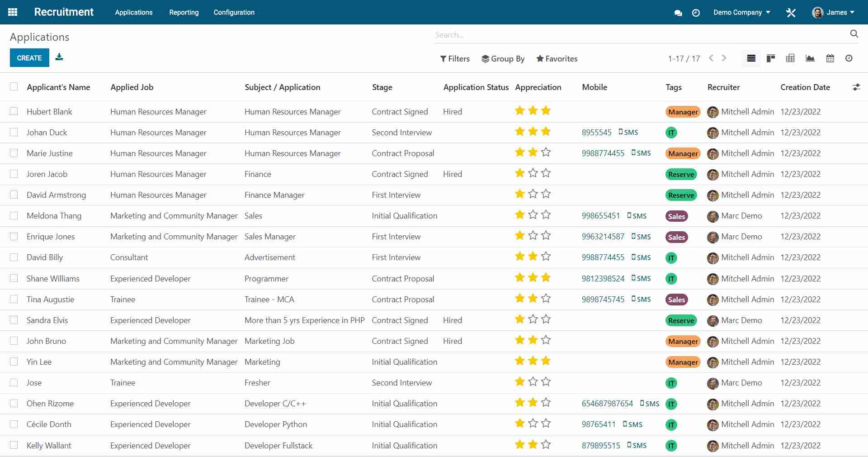Open optional columns settings icon
The width and height of the screenshot is (868, 457).
pos(856,87)
